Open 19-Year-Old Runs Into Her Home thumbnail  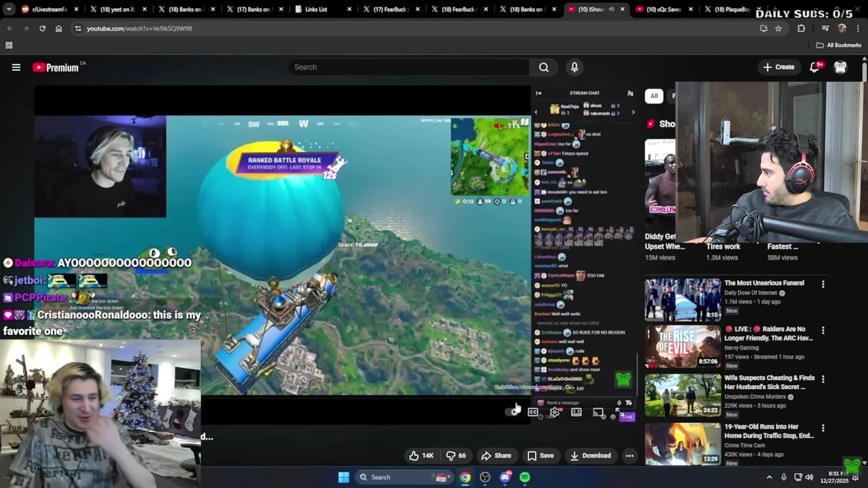pyautogui.click(x=683, y=444)
